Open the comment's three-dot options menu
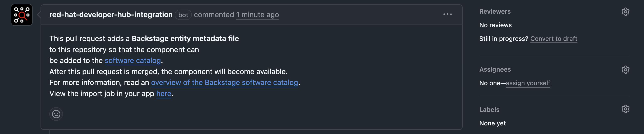 447,14
